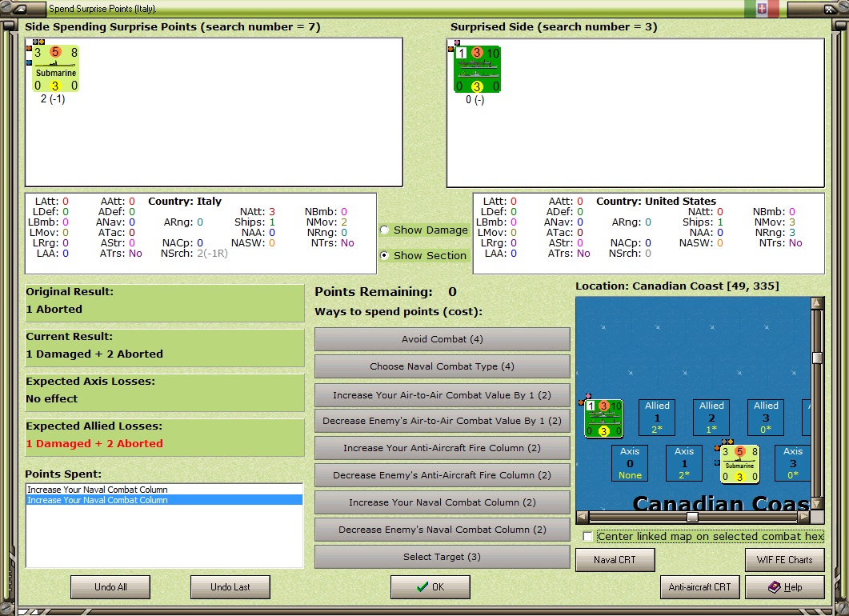Click the Current Result text panel
The width and height of the screenshot is (849, 616).
click(165, 348)
